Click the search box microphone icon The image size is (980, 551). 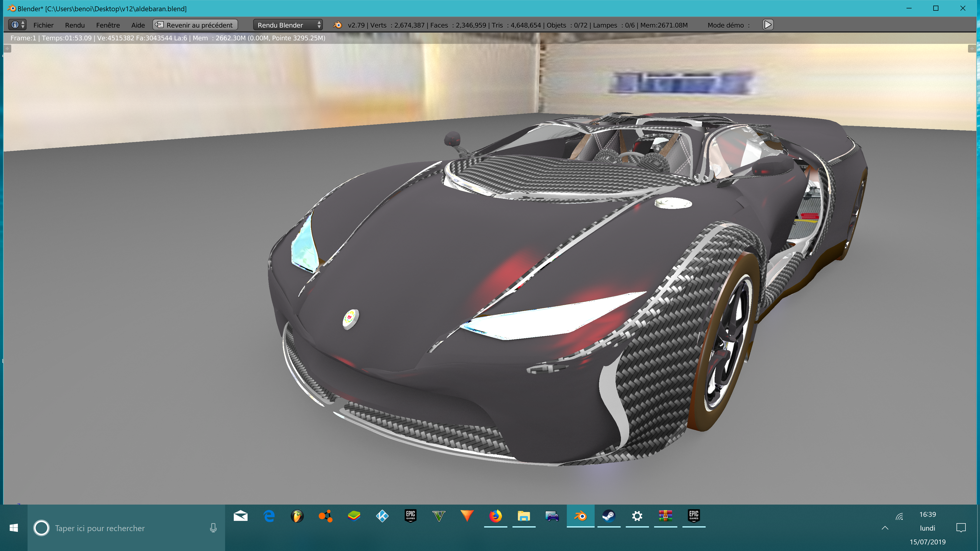[x=213, y=528]
